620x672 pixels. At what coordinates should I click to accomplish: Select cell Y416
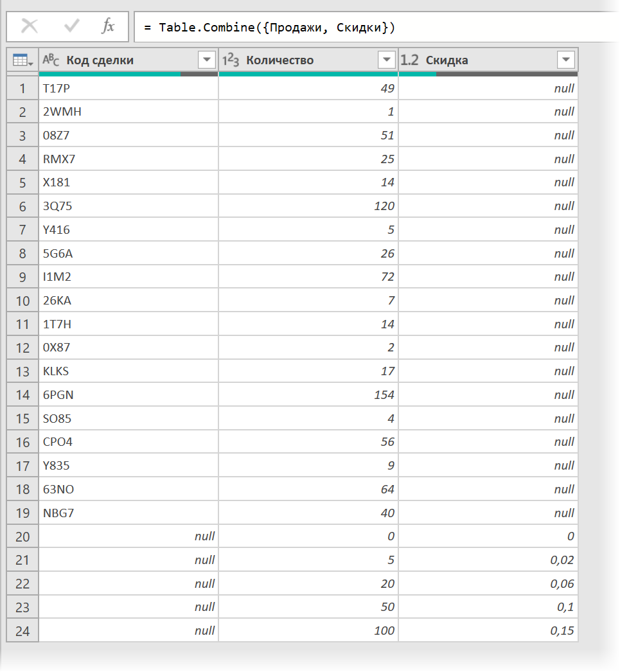pos(128,230)
